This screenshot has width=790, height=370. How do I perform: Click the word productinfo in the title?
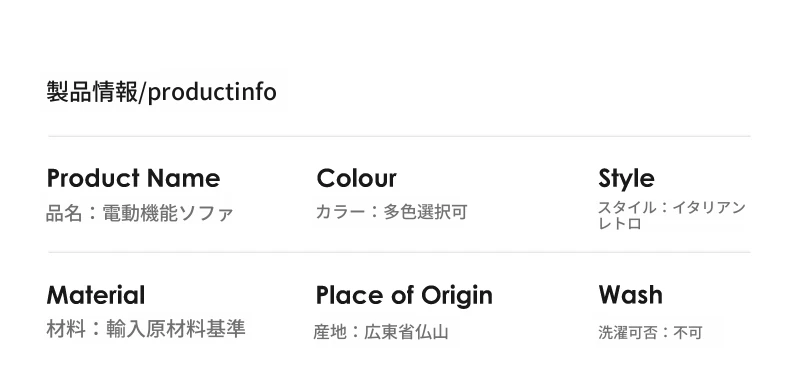click(212, 92)
